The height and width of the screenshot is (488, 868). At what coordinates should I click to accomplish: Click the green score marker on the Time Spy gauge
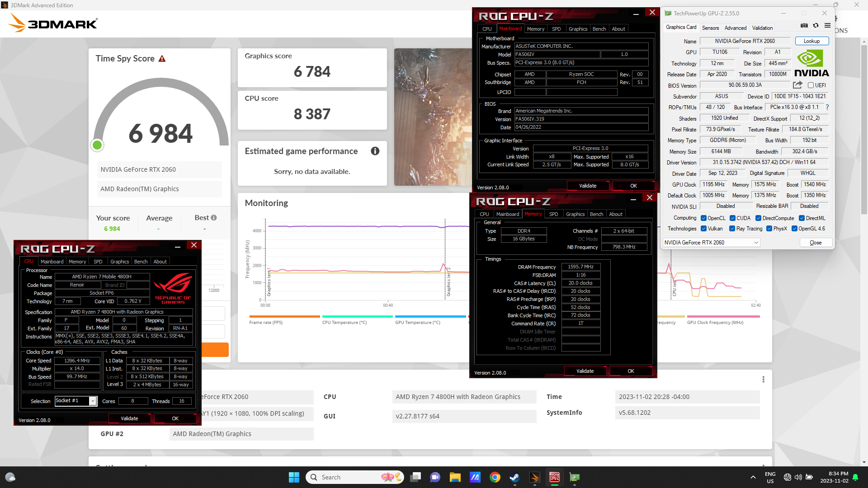coord(97,145)
